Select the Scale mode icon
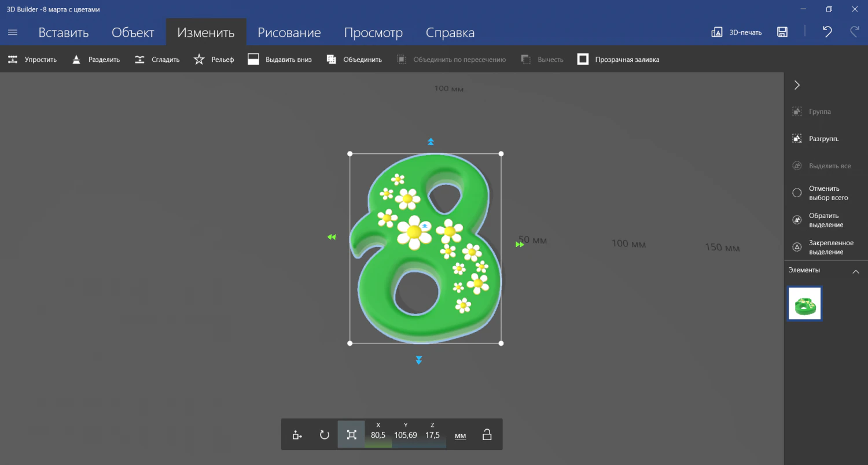868x465 pixels. pyautogui.click(x=351, y=435)
